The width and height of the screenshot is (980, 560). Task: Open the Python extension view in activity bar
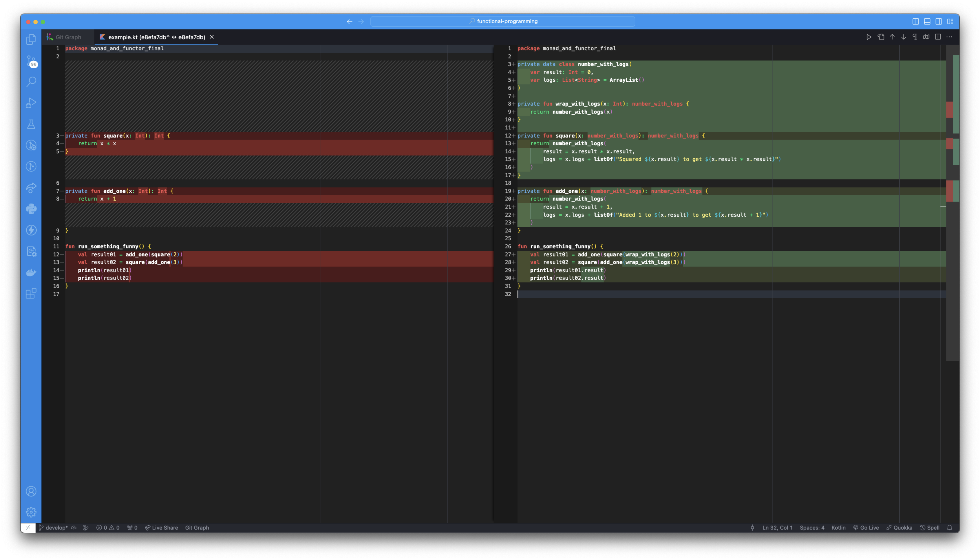[31, 209]
